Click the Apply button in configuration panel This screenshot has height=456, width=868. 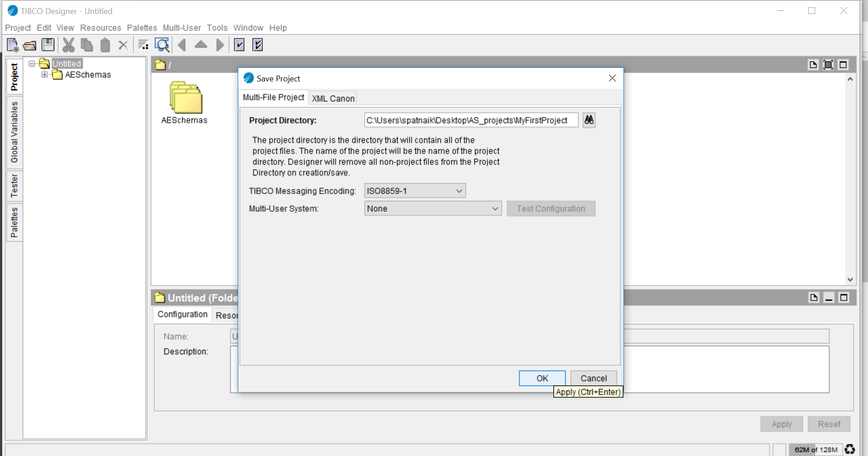coord(781,424)
